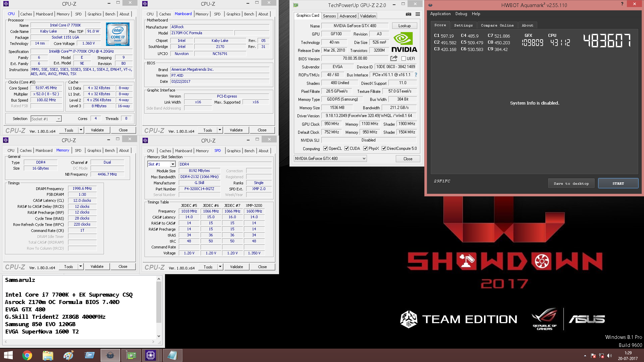
Task: Click the Notepad vertical scrollbar thumb
Action: pos(159,302)
